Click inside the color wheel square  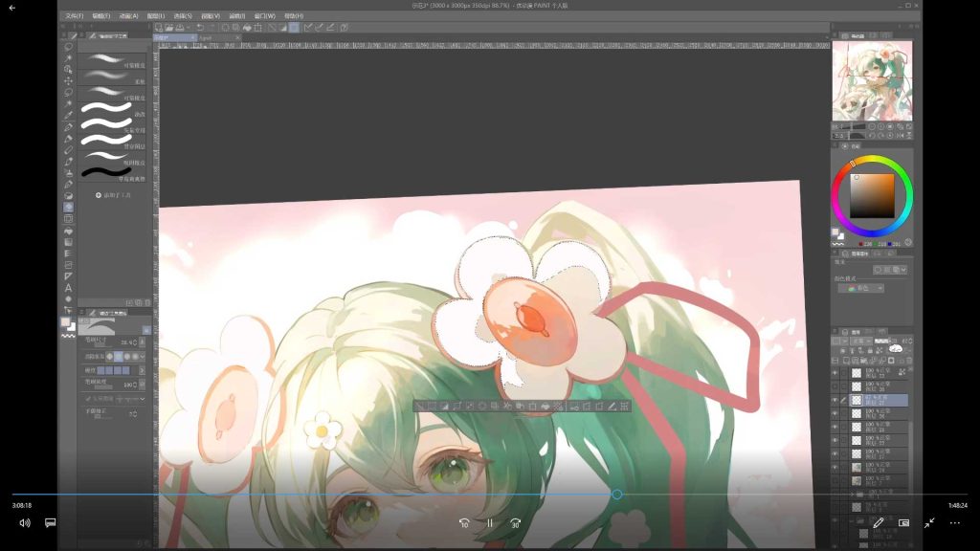pyautogui.click(x=872, y=196)
